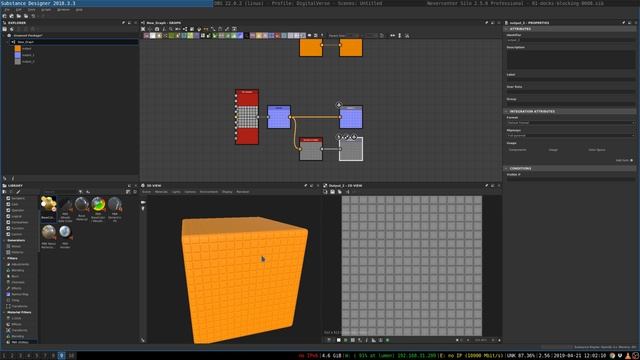Click the first icon in the 2D View top toolbar

(x=325, y=192)
